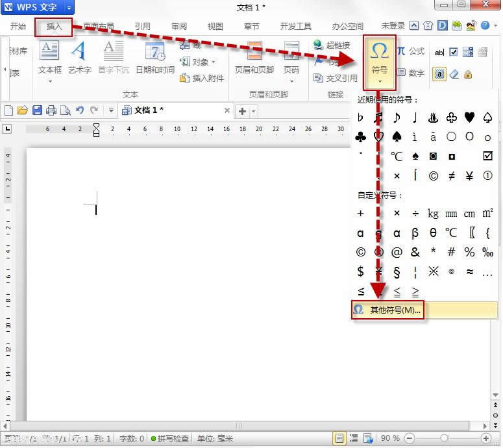The image size is (503, 448).
Task: Switch to the 引用 (References) tab
Action: coord(142,27)
